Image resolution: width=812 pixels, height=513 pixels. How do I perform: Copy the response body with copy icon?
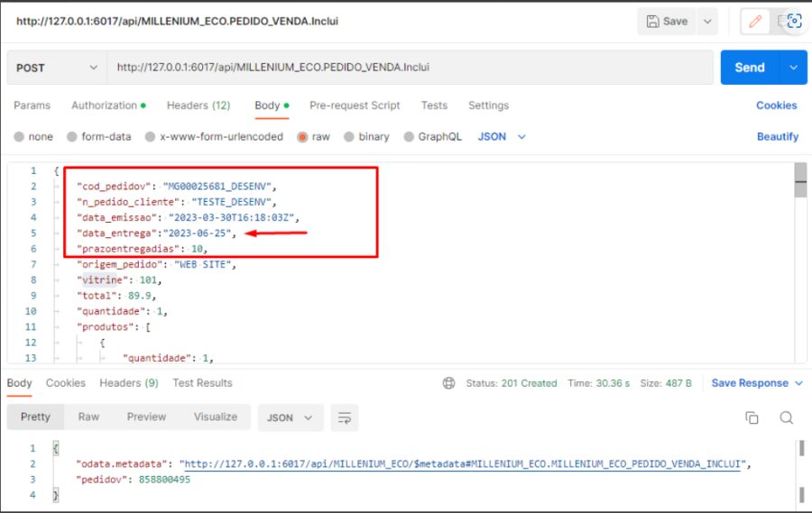click(752, 417)
